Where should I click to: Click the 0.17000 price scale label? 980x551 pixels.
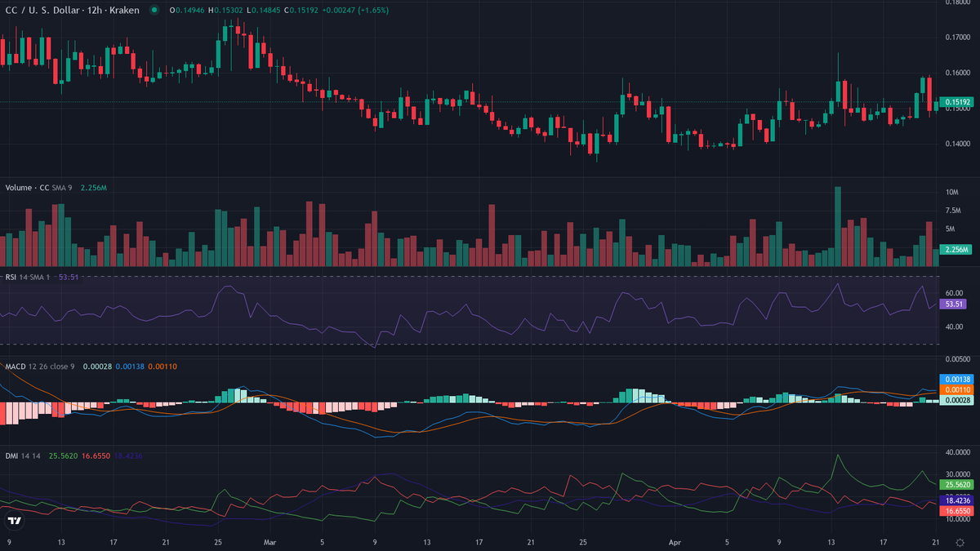(956, 38)
